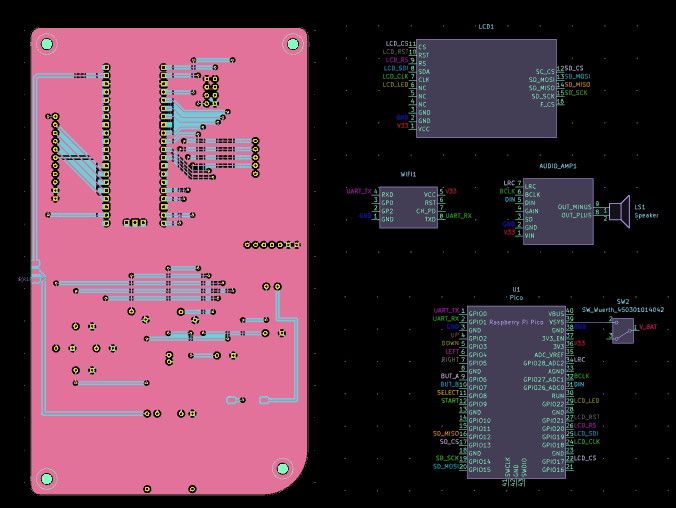676x508 pixels.
Task: Click the SD_MISO label beside LCD1 pin 14
Action: [x=577, y=85]
